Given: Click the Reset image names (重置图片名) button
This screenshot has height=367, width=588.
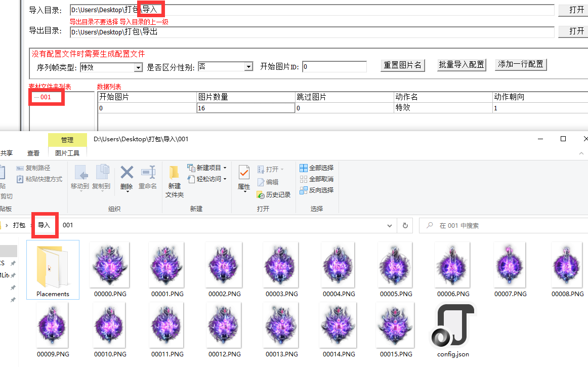Looking at the screenshot, I should (402, 65).
